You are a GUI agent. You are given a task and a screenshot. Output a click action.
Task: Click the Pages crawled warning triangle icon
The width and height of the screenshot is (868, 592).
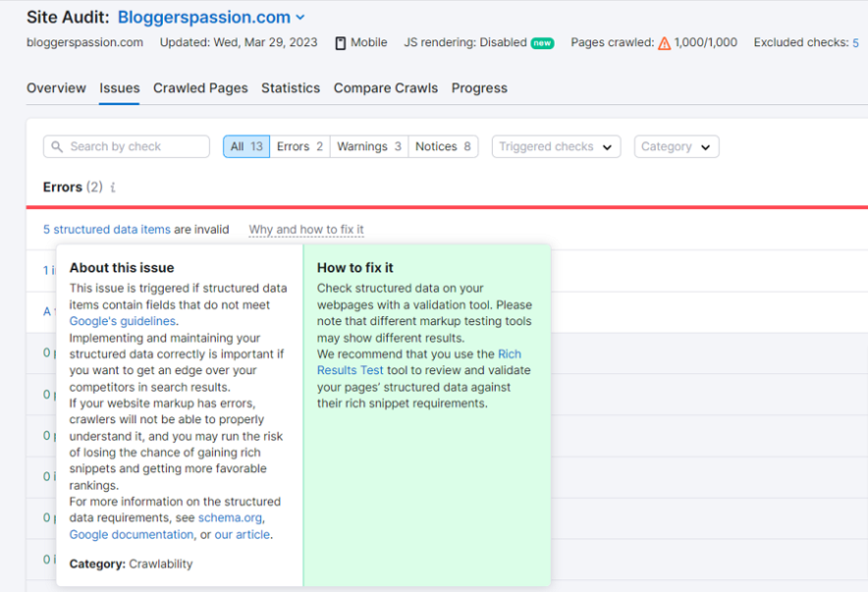tap(664, 43)
